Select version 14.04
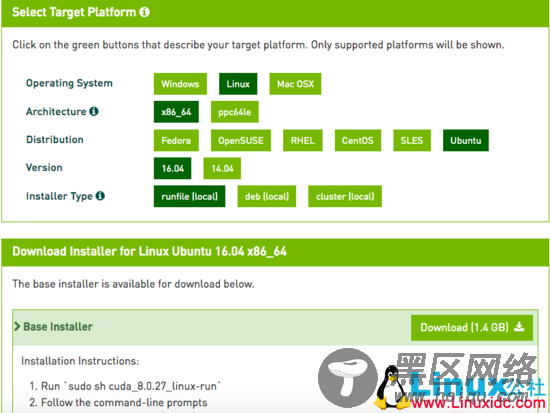The height and width of the screenshot is (413, 550). [x=222, y=168]
